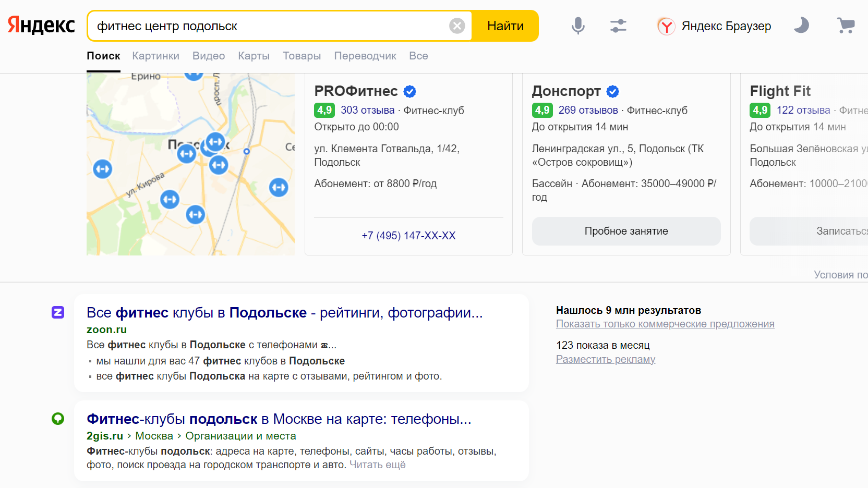The width and height of the screenshot is (868, 488).
Task: Click the text Нашлось 9 млн результатов
Action: (x=629, y=310)
